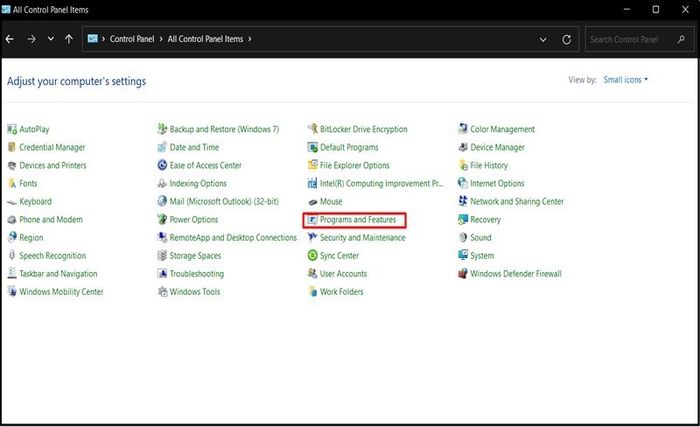Open the Recovery link
Image resolution: width=700 pixels, height=427 pixels.
point(485,220)
